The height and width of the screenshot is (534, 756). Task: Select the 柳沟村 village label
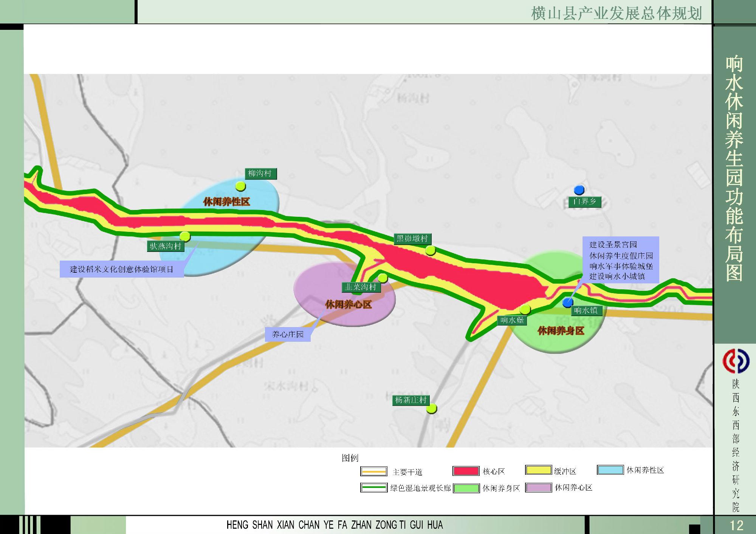coord(260,174)
